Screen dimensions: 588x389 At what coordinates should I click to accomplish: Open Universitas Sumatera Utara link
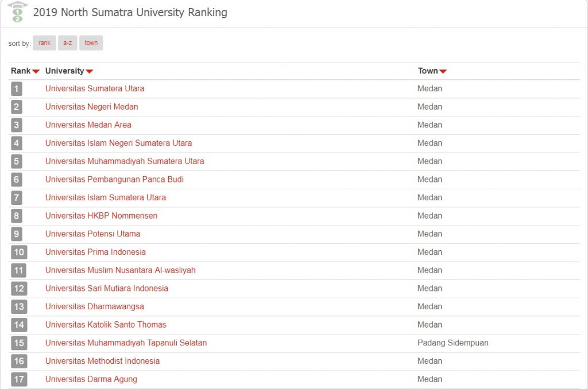click(x=95, y=88)
